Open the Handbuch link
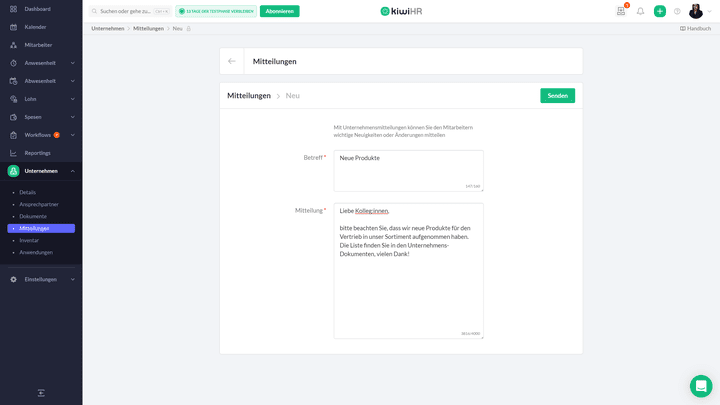Image resolution: width=720 pixels, height=405 pixels. pos(695,28)
